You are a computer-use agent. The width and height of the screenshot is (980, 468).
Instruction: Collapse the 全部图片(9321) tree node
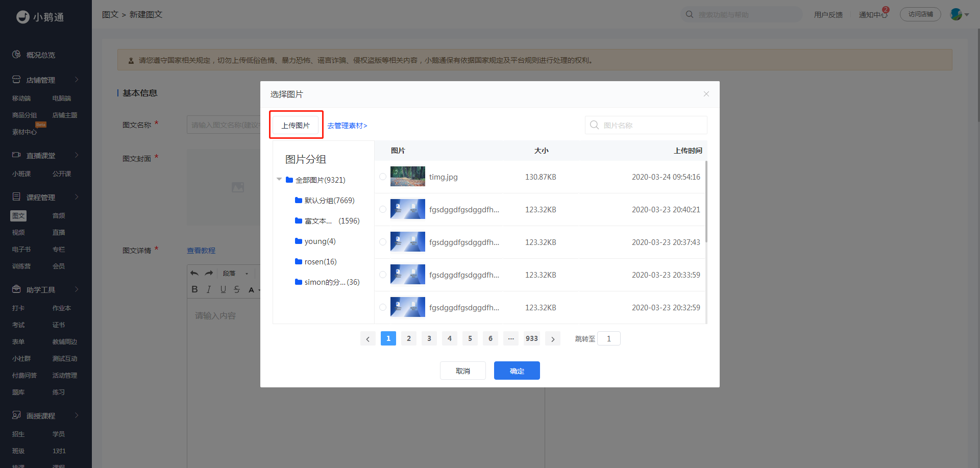279,180
